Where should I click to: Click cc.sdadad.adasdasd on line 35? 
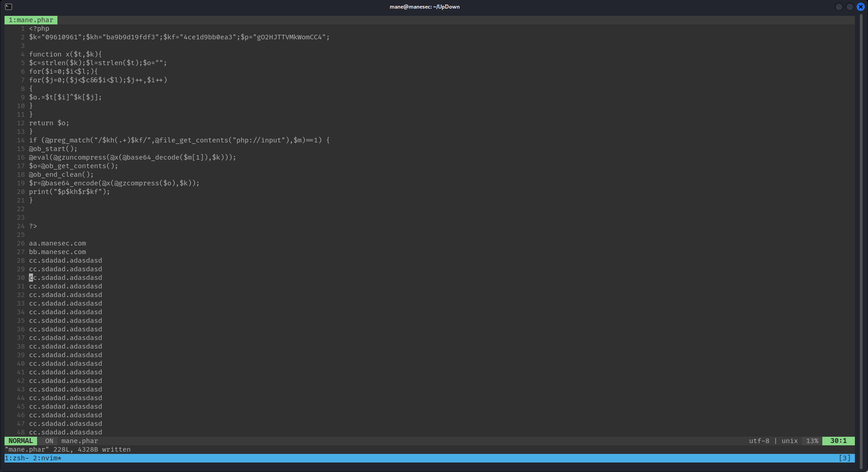(x=66, y=321)
